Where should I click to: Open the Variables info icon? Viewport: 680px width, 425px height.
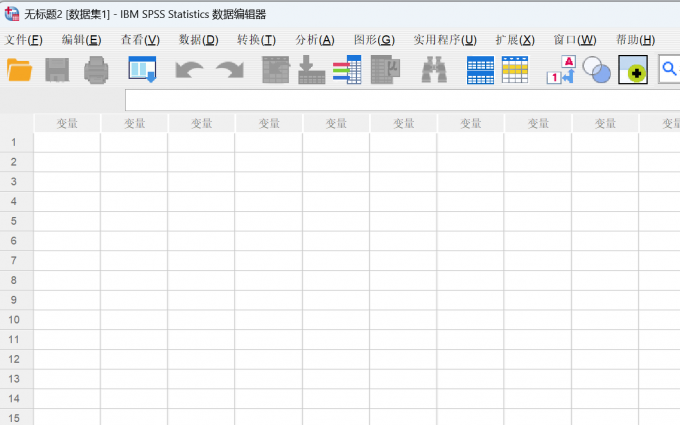tap(347, 69)
